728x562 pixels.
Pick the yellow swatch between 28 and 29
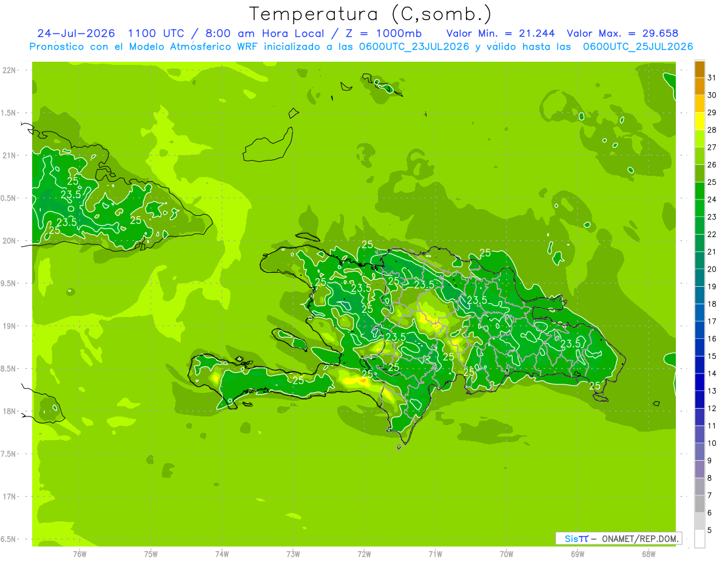[x=699, y=121]
